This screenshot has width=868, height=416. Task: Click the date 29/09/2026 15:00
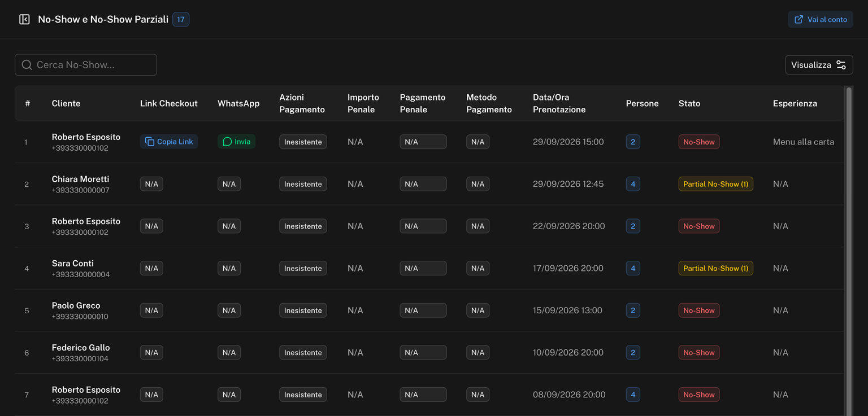click(x=568, y=142)
